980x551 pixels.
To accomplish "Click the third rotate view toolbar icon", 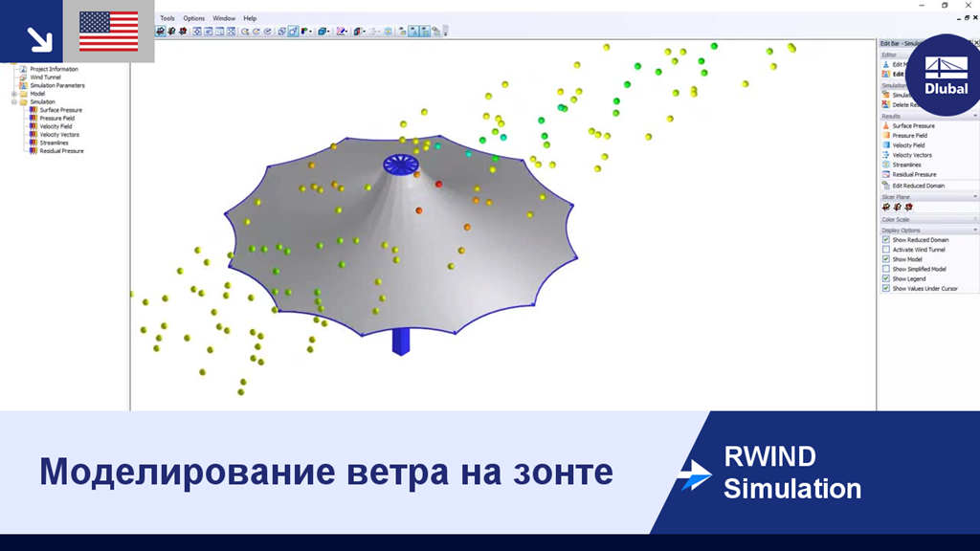I will [268, 32].
